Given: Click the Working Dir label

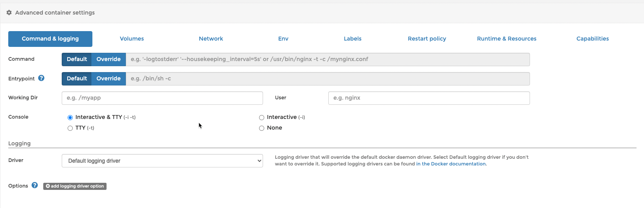Looking at the screenshot, I should pyautogui.click(x=23, y=98).
